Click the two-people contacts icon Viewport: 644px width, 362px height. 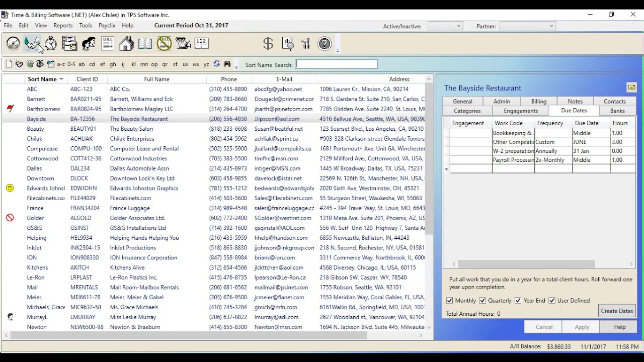click(x=89, y=44)
